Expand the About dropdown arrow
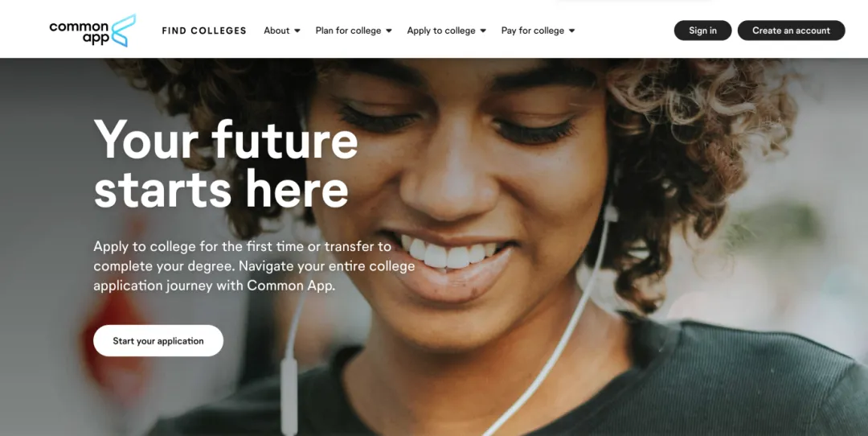 297,31
